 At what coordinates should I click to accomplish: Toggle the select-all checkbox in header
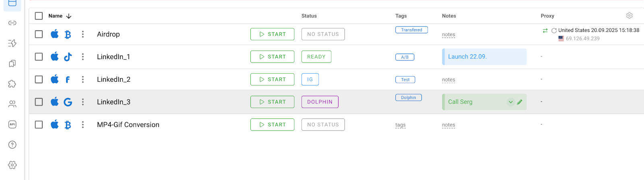click(x=39, y=16)
